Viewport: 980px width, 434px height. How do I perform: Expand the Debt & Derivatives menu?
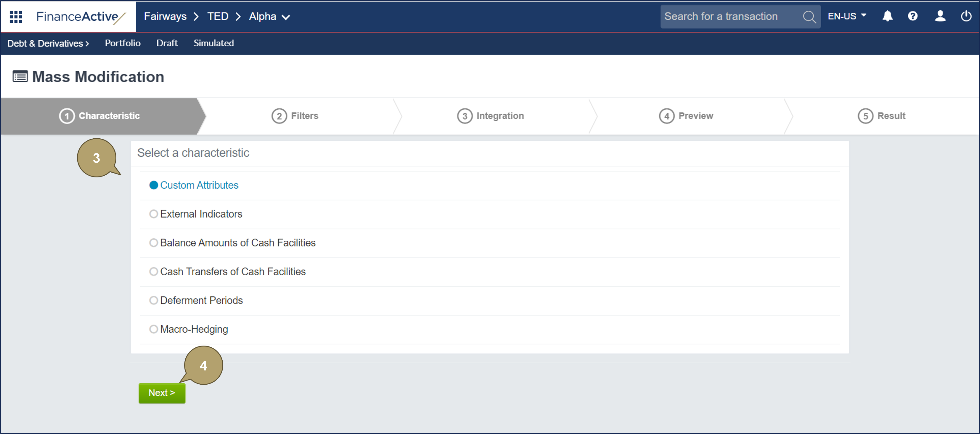point(48,43)
